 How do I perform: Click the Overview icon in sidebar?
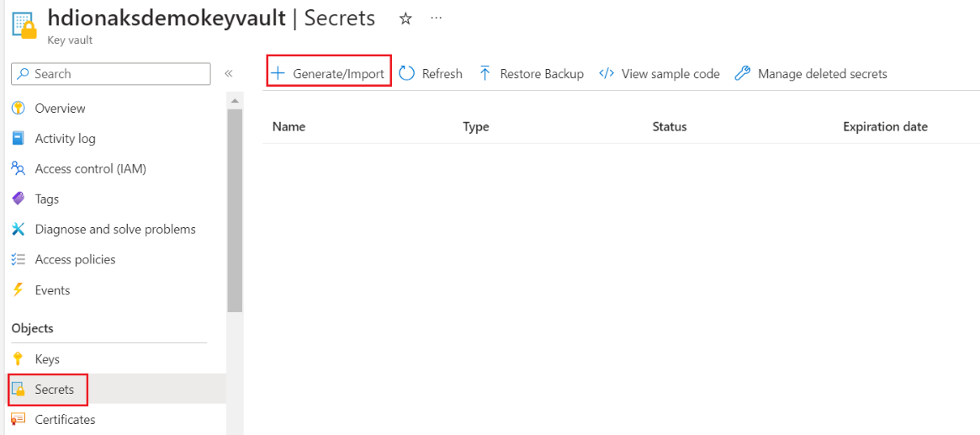point(19,109)
